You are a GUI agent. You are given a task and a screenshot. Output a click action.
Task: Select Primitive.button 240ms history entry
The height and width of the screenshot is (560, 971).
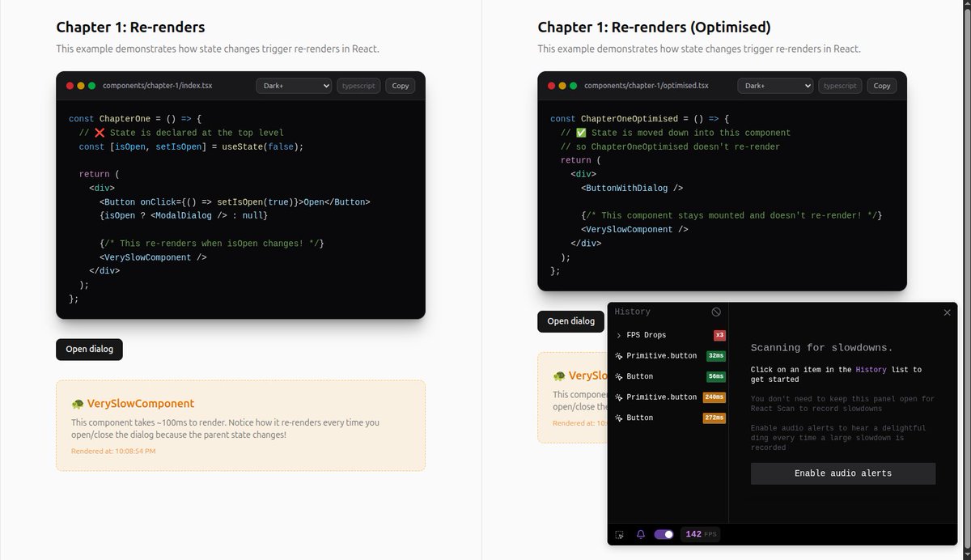pos(668,397)
